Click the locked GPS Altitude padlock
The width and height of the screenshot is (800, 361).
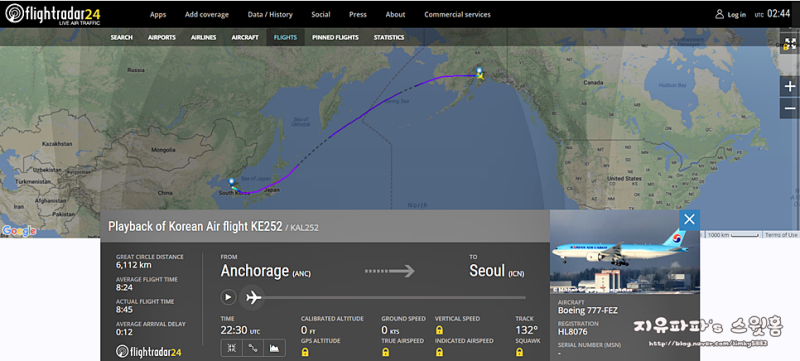click(305, 352)
